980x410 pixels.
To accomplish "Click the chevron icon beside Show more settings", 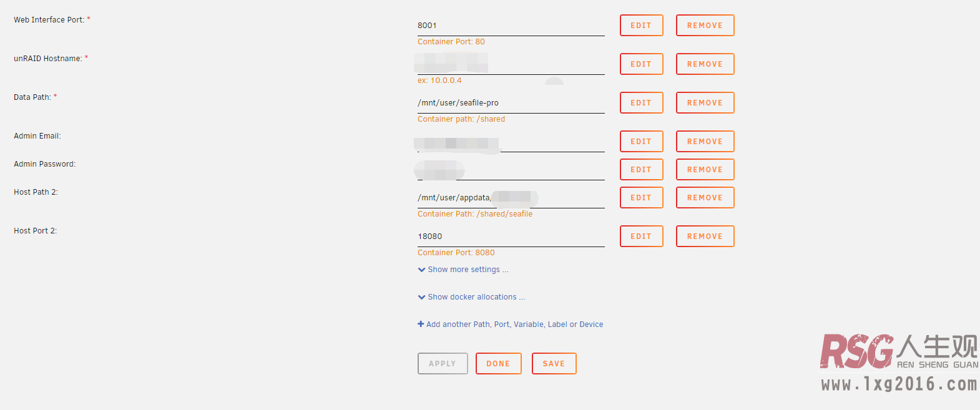I will coord(421,270).
